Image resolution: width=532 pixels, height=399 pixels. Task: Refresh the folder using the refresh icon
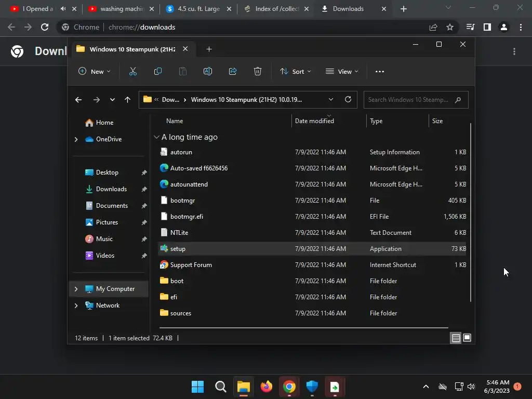click(x=348, y=99)
